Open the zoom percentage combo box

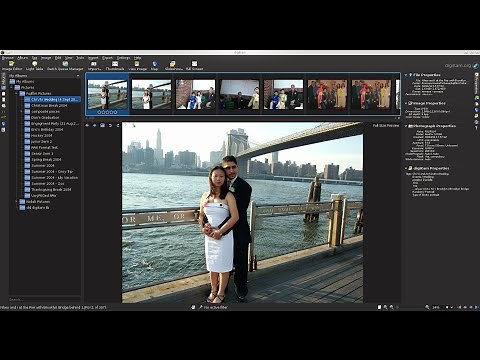(441, 307)
